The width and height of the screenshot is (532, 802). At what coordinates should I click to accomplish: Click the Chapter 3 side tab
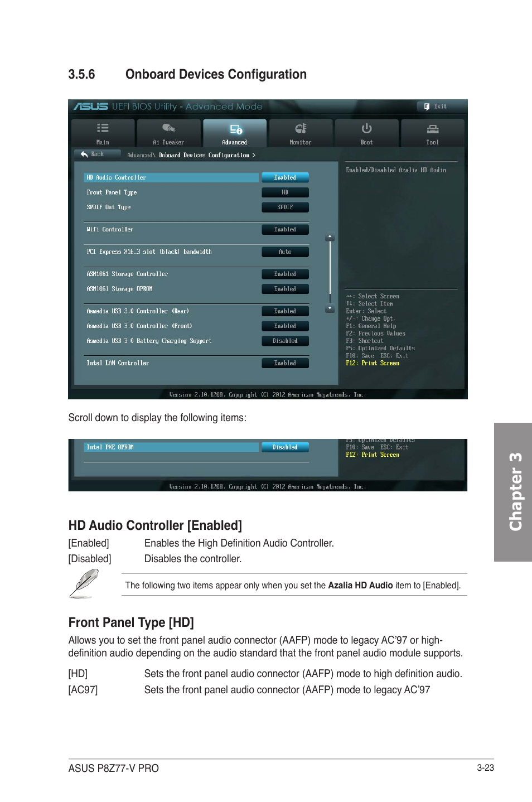point(513,492)
